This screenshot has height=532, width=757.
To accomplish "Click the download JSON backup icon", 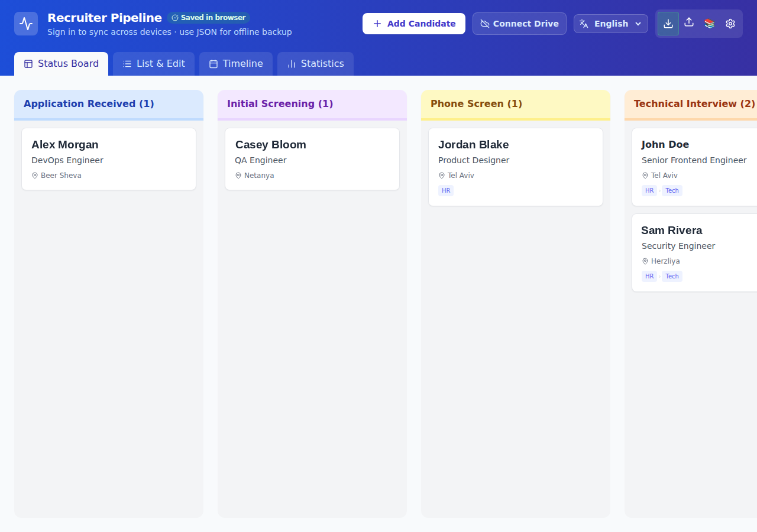I will point(668,24).
